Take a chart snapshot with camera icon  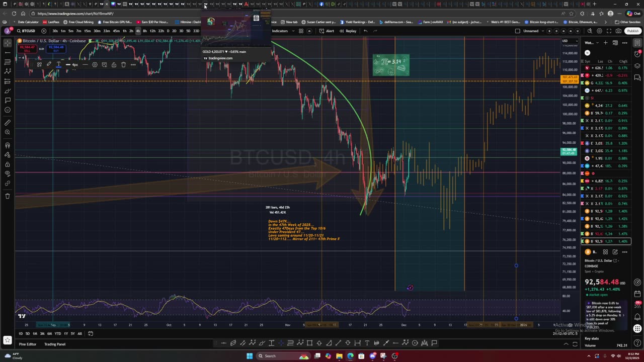[618, 31]
